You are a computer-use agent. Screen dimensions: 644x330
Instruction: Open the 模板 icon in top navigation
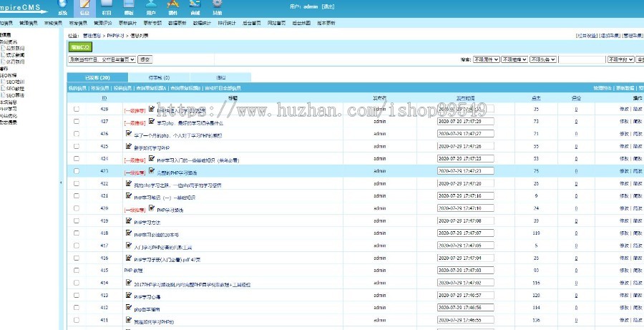pyautogui.click(x=129, y=5)
